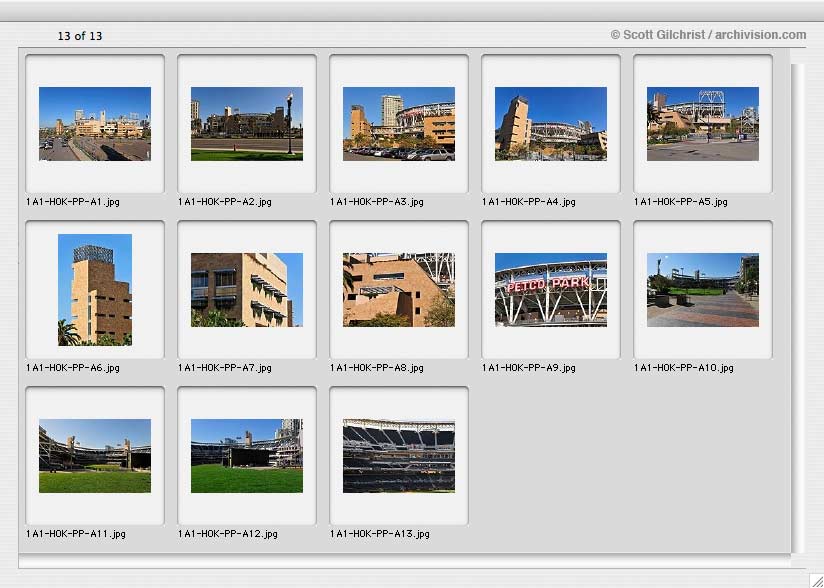The height and width of the screenshot is (588, 824).
Task: Select thumbnail 1A1-HOK-PP-A12.jpg
Action: tap(246, 456)
